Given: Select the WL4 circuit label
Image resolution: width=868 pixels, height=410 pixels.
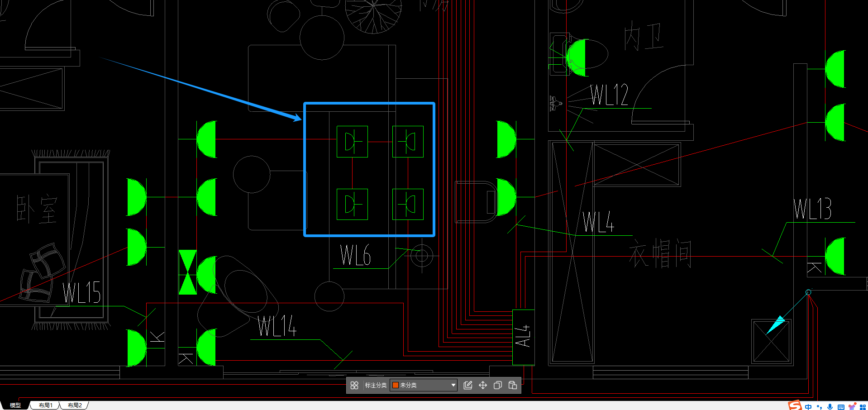Looking at the screenshot, I should pos(598,222).
